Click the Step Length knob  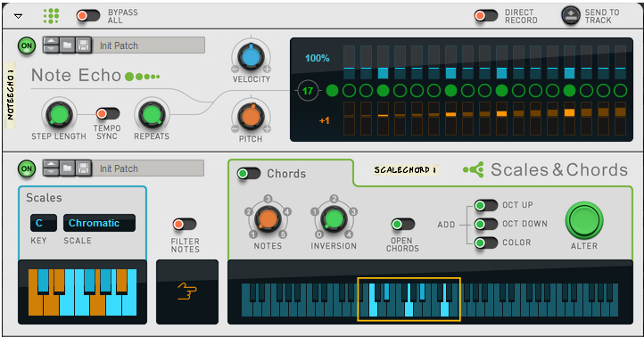59,114
